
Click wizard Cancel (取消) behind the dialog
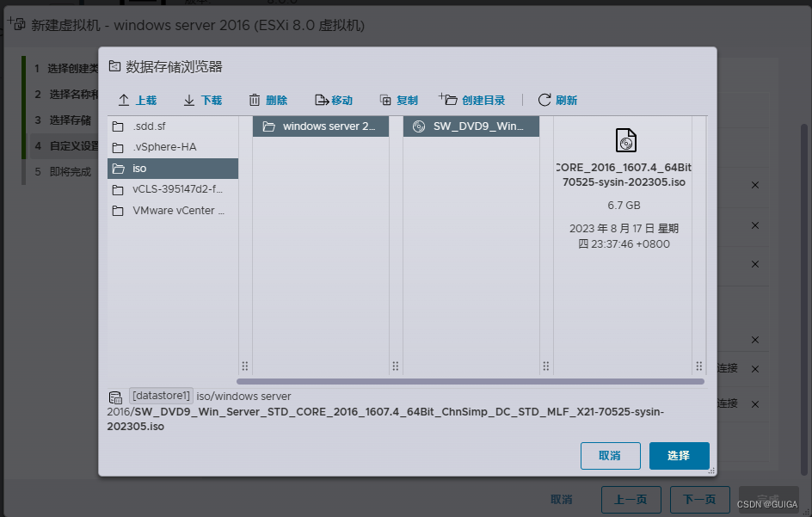point(562,500)
